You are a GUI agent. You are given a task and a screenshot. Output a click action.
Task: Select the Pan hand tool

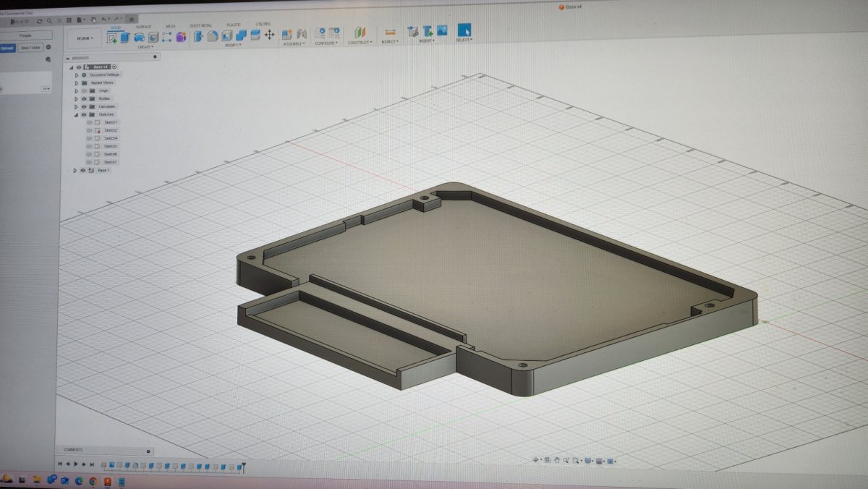[x=558, y=460]
